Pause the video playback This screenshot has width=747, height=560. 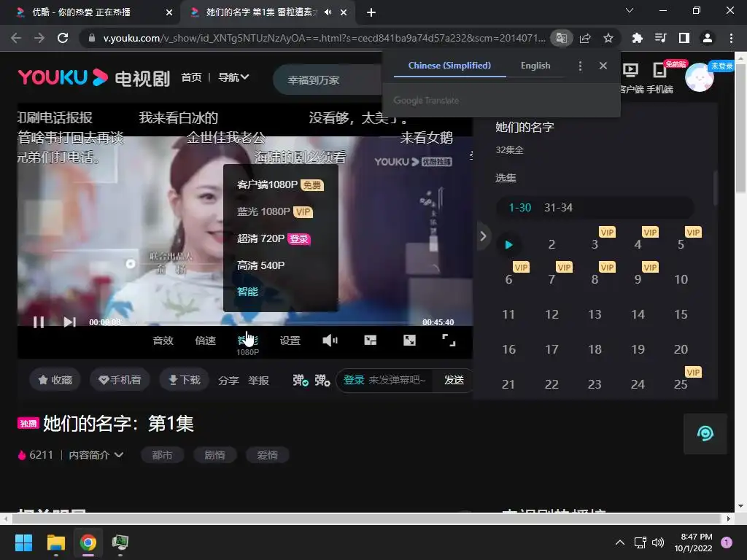pos(39,322)
